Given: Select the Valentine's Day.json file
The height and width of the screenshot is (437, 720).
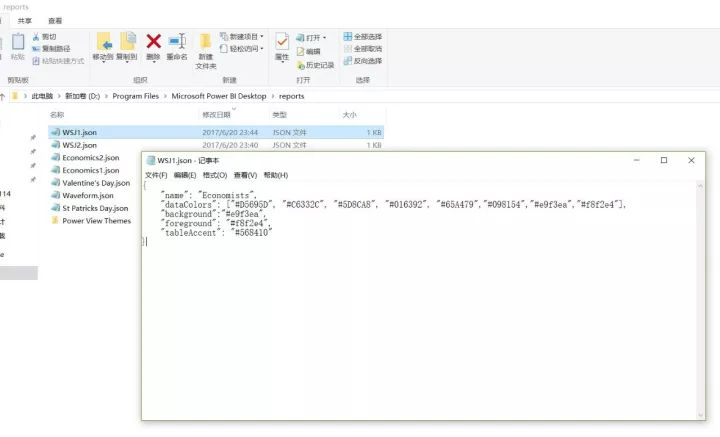Looking at the screenshot, I should (96, 183).
